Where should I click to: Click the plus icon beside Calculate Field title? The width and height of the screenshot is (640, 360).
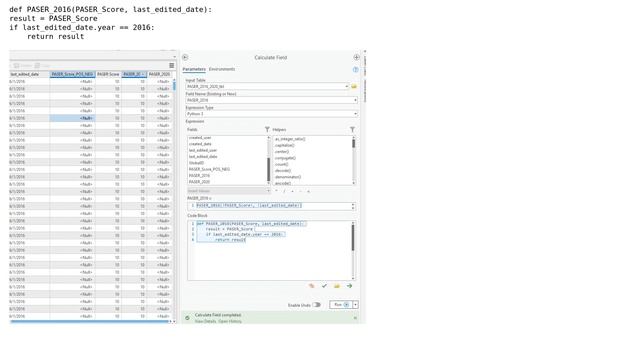(x=356, y=57)
